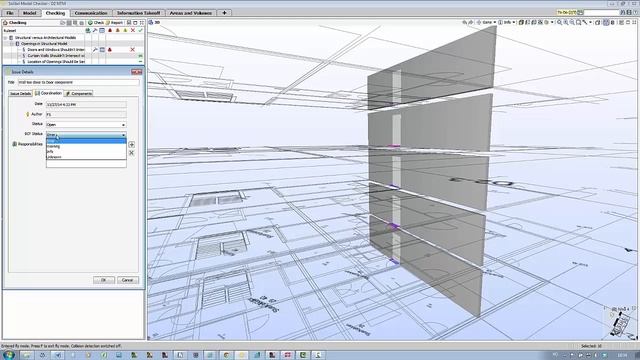Open the Windows Start menu
The width and height of the screenshot is (640, 360).
9,355
